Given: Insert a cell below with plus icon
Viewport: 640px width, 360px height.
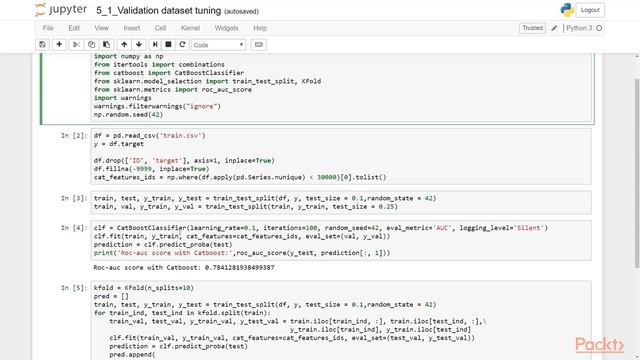Looking at the screenshot, I should point(59,44).
